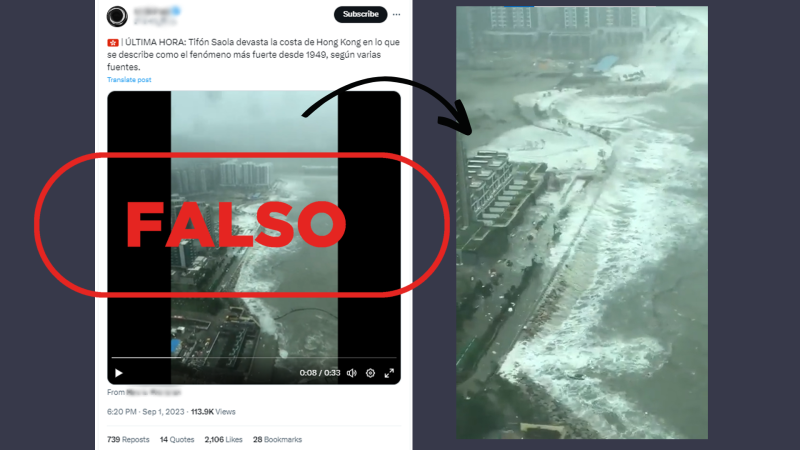Open the three-dot more options menu

(396, 14)
